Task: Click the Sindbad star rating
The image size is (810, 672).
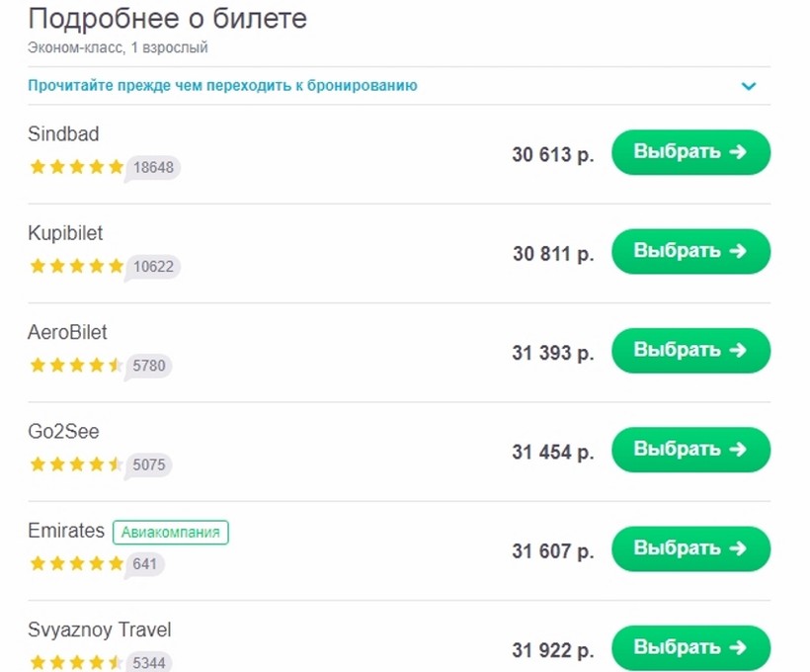Action: tap(76, 167)
